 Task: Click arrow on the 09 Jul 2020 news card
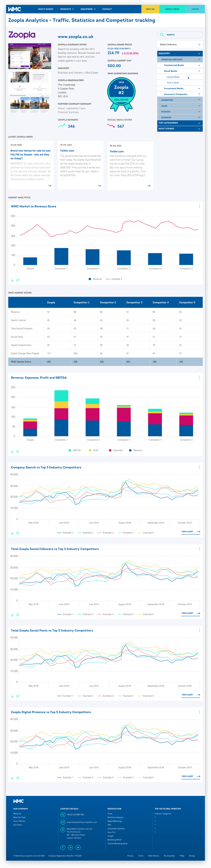99,186
